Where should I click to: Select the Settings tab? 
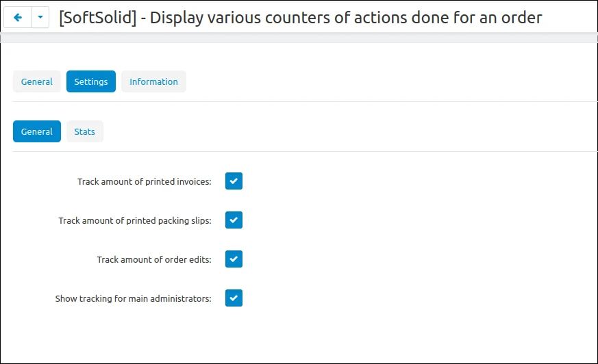(91, 81)
